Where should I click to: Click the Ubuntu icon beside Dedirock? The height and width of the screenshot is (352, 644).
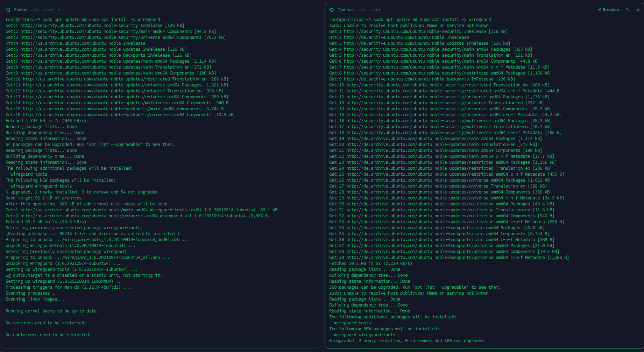coord(332,10)
